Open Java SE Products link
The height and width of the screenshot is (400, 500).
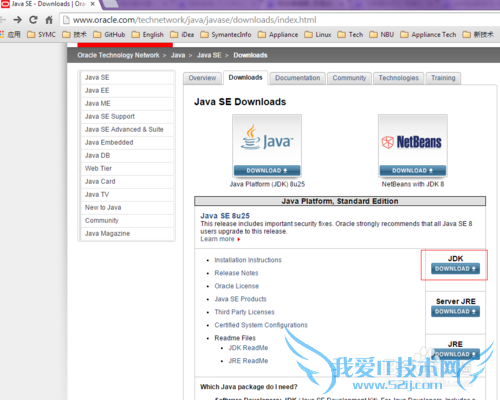[x=240, y=299]
